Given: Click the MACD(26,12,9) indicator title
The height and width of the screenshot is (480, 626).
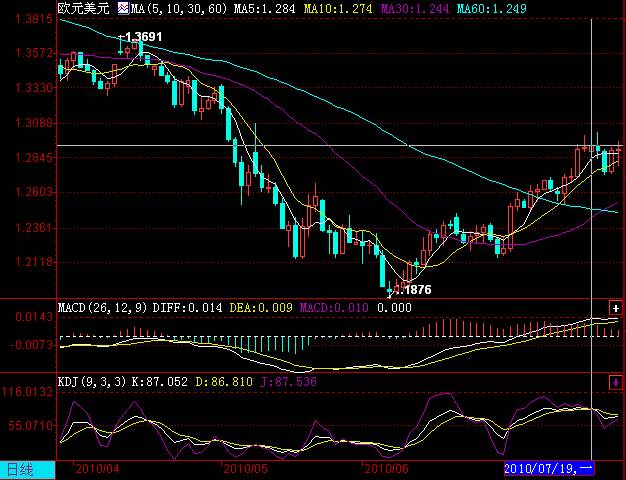Looking at the screenshot, I should click(103, 308).
